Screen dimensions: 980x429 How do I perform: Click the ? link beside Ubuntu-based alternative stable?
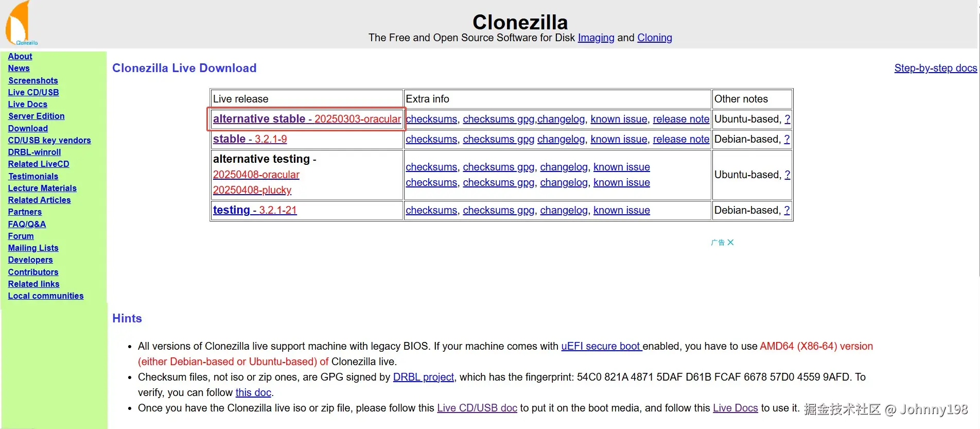pos(787,119)
